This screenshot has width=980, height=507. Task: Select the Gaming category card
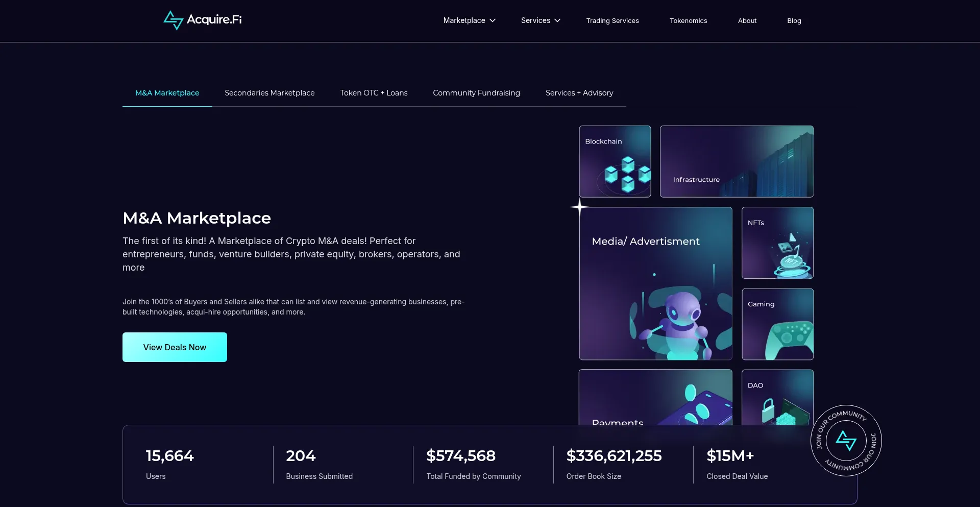777,324
